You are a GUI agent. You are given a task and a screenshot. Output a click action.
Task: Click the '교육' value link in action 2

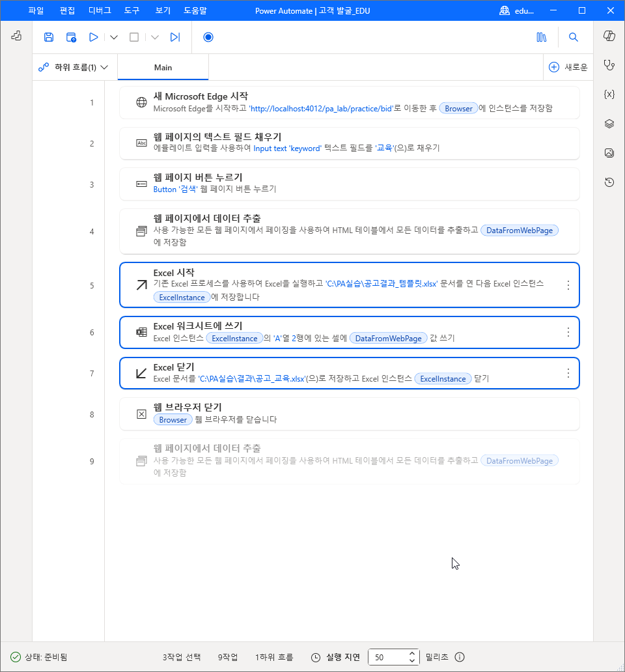tap(385, 148)
